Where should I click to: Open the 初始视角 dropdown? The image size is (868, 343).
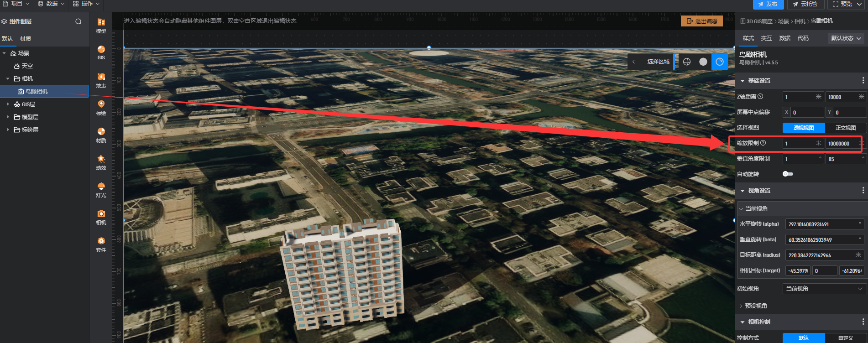pos(824,289)
